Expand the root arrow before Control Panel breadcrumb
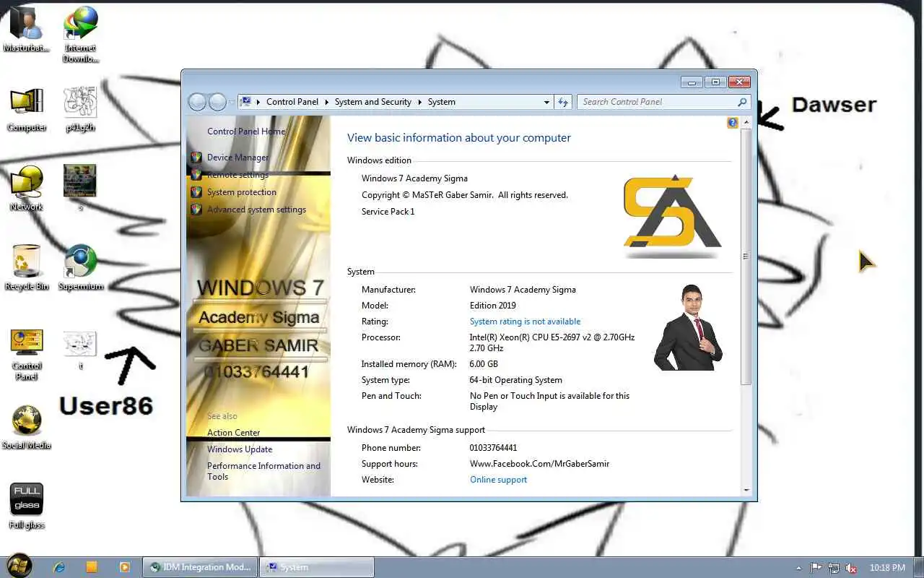 (x=258, y=102)
